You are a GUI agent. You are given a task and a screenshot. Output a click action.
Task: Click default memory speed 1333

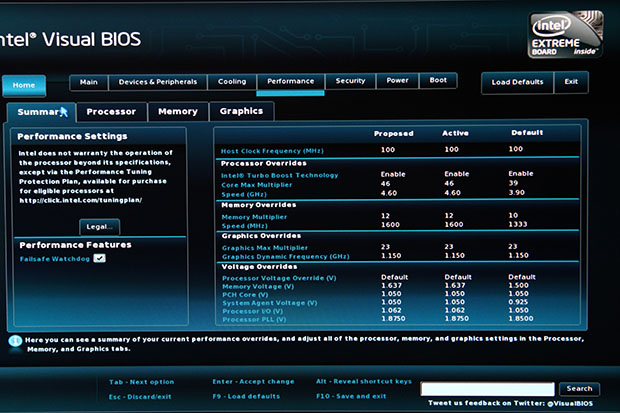[x=518, y=224]
